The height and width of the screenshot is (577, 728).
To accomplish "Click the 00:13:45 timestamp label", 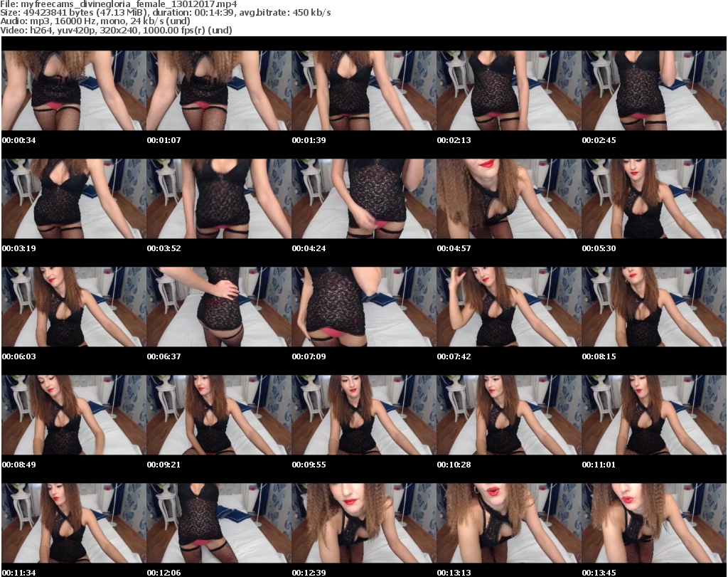I will click(x=599, y=573).
